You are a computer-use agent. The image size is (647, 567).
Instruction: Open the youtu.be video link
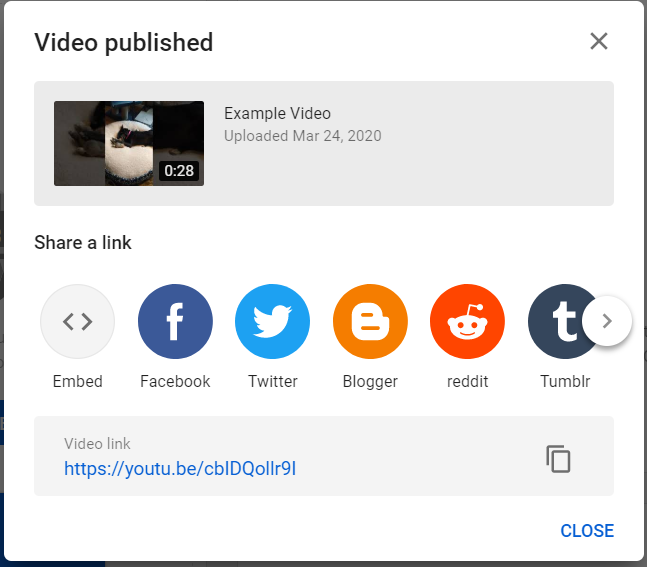180,469
